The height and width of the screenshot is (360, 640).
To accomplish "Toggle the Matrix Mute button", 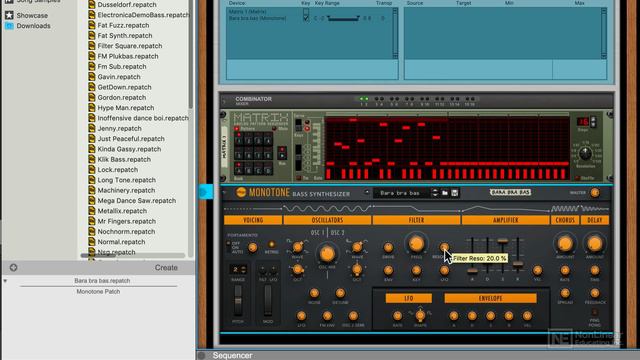I will 274,129.
